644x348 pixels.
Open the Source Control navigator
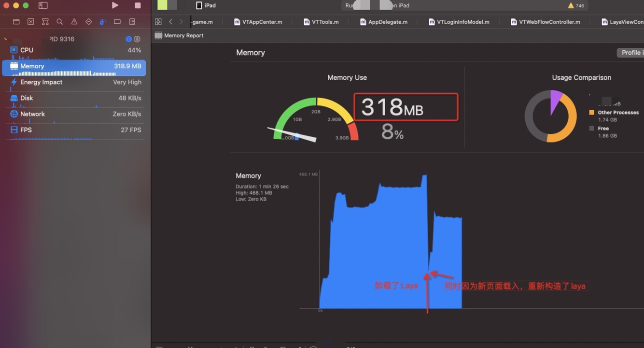point(30,22)
